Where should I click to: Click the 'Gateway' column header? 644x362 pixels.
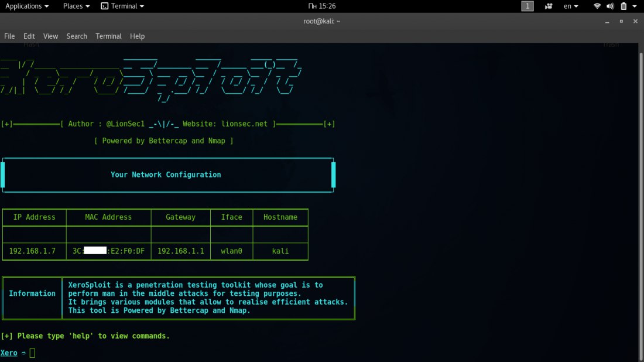181,217
